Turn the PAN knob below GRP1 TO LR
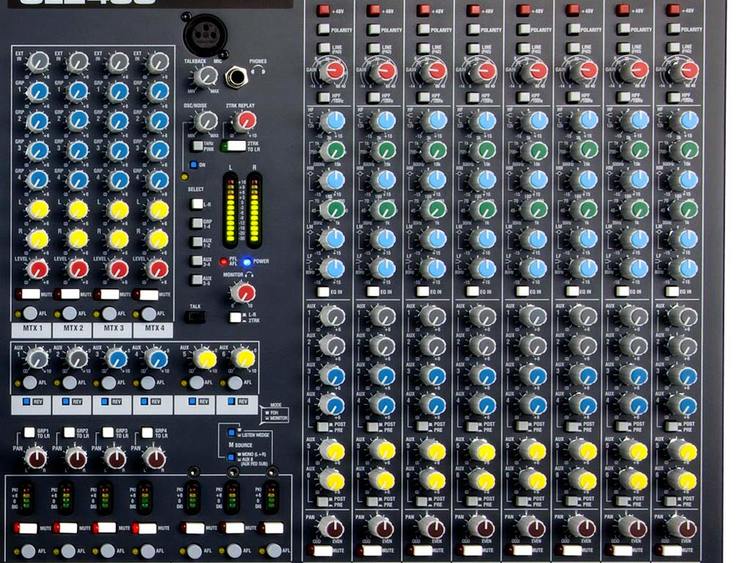The width and height of the screenshot is (750, 563). point(36,458)
